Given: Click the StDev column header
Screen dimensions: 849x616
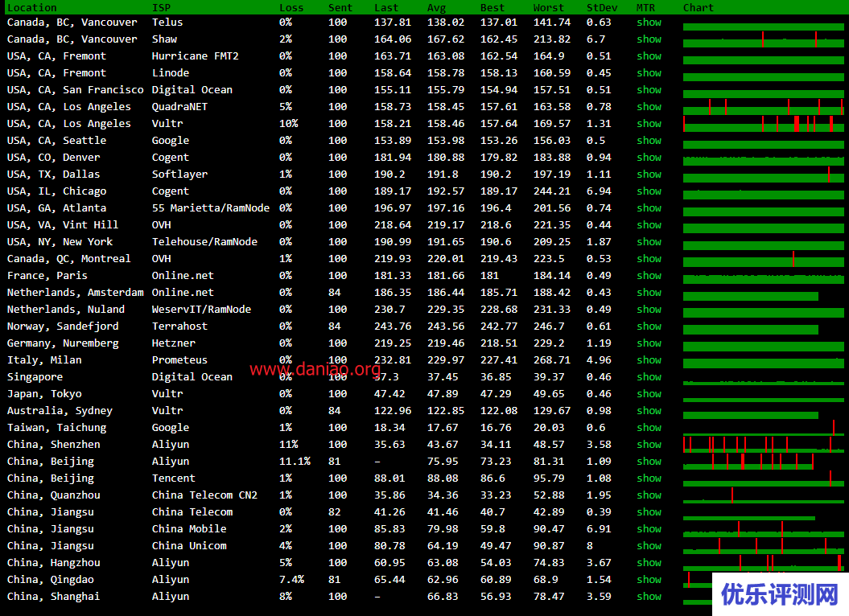Looking at the screenshot, I should [x=602, y=7].
